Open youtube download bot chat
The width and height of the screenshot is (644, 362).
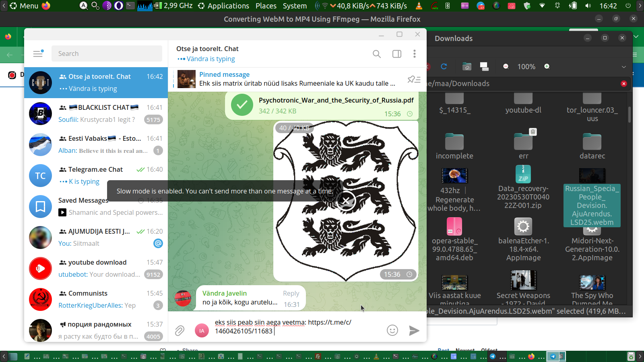coord(96,268)
